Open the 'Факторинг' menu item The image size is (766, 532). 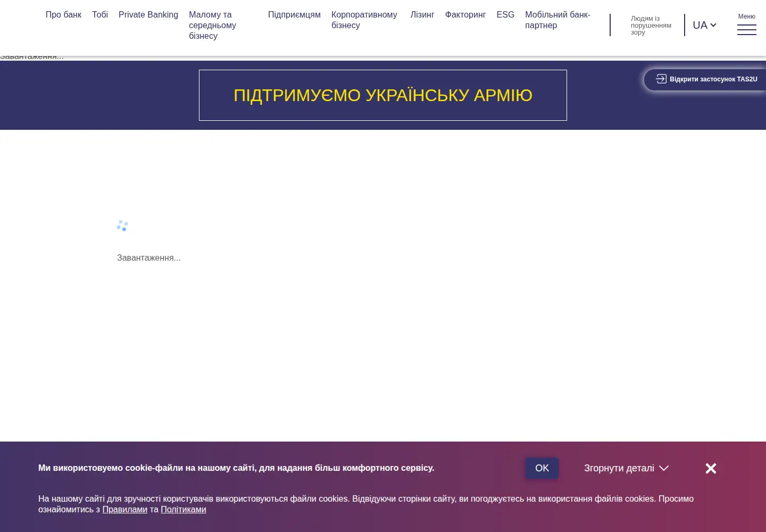pos(465,15)
